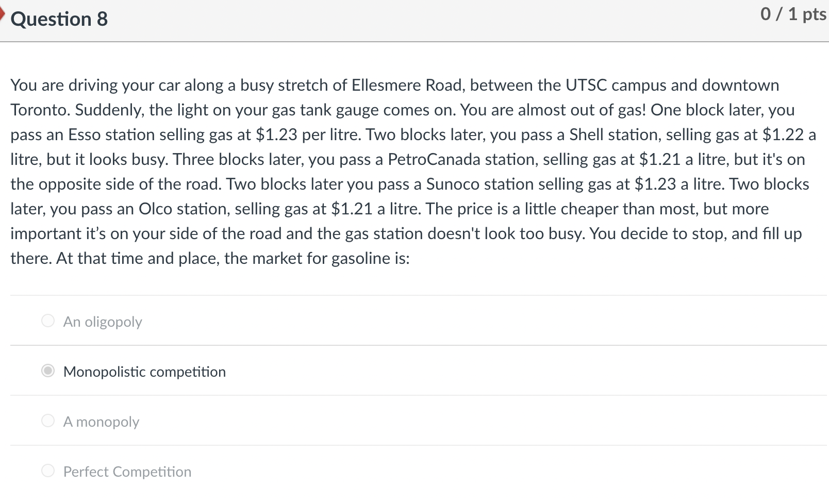Image resolution: width=829 pixels, height=504 pixels.
Task: Select the "An oligopoly" radio button
Action: tap(48, 321)
